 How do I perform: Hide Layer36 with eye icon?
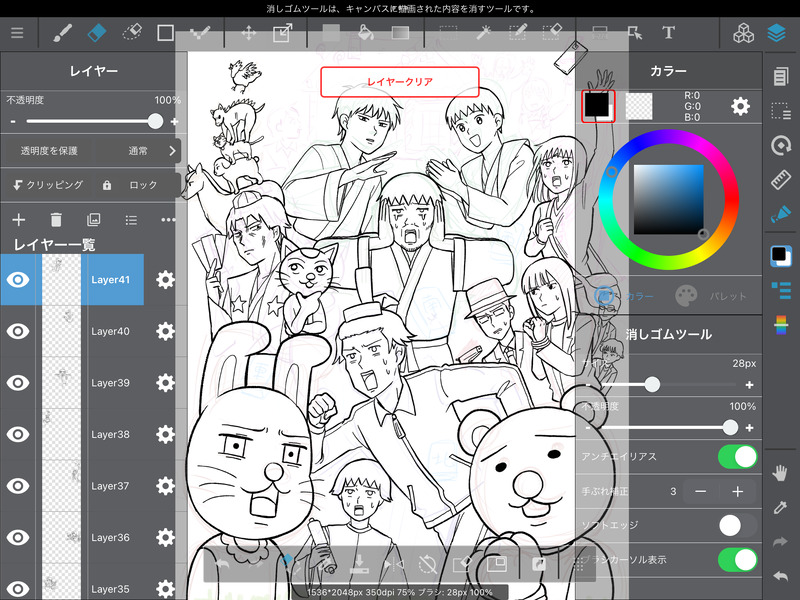[18, 537]
